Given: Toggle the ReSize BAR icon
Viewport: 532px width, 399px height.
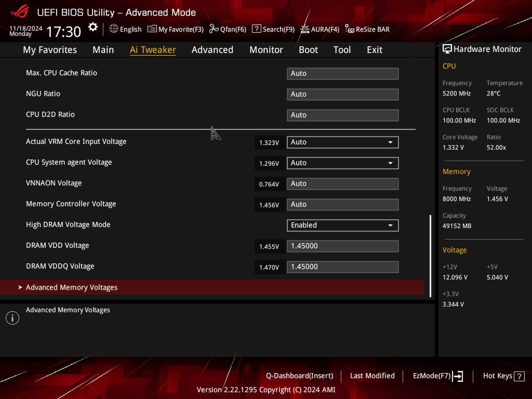Looking at the screenshot, I should (x=350, y=29).
